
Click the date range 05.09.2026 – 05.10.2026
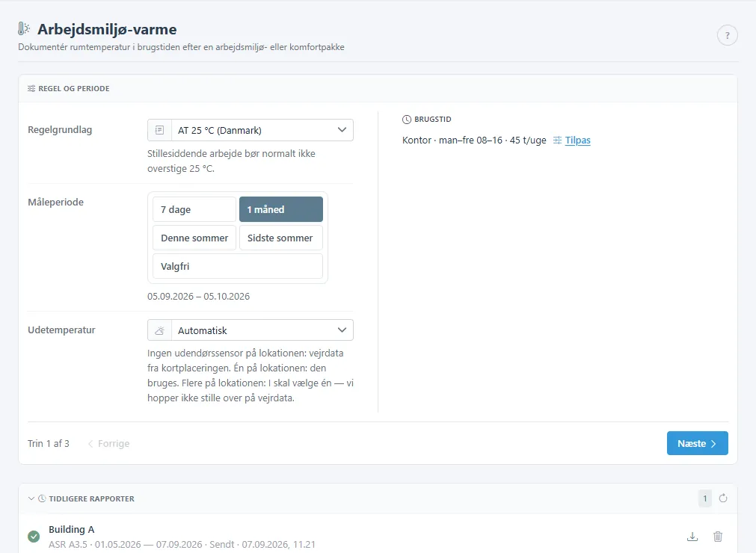pos(199,296)
